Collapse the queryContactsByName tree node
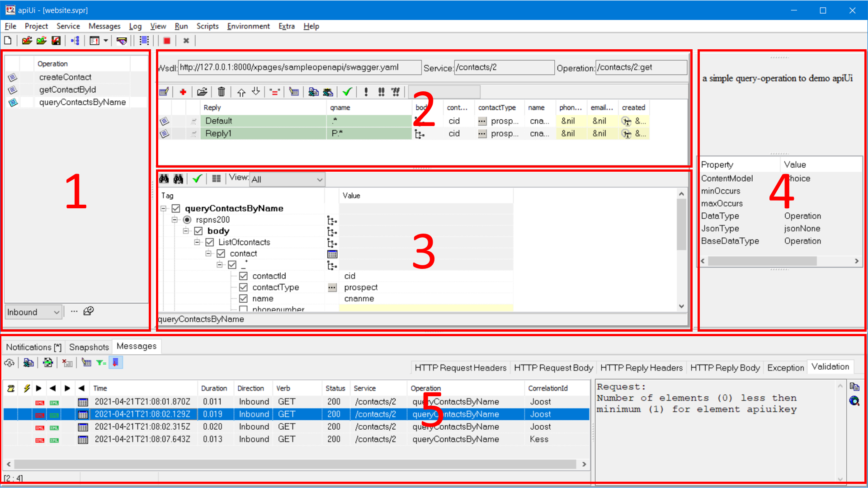Screen dimensions: 868x488 (163, 208)
